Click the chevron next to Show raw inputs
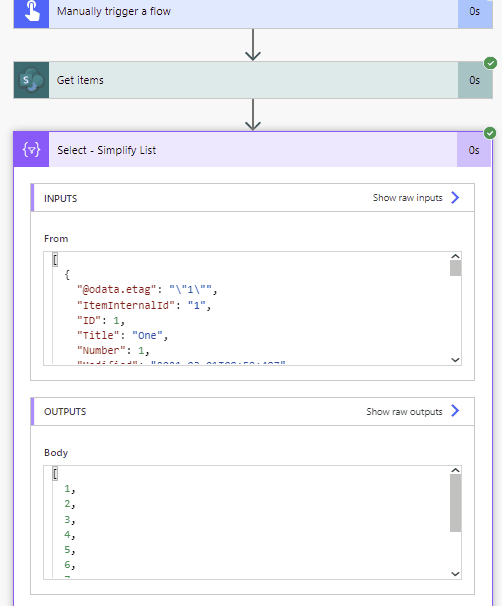 455,197
